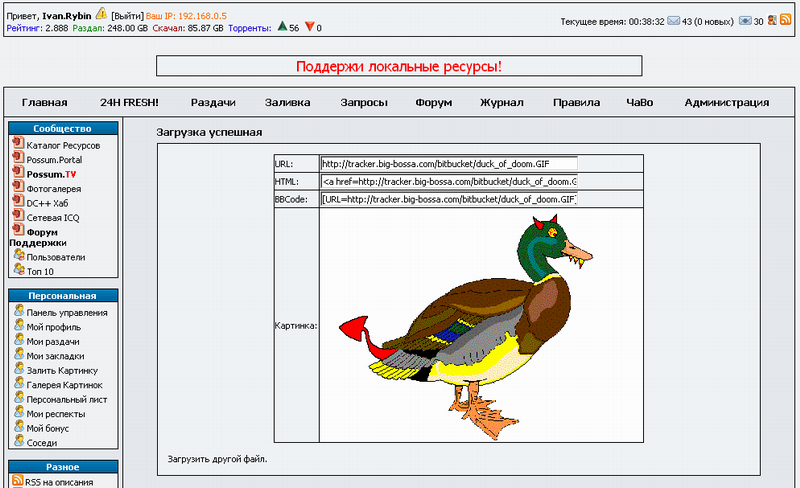The height and width of the screenshot is (488, 800).
Task: Click the Персональная panel header
Action: pos(63,296)
